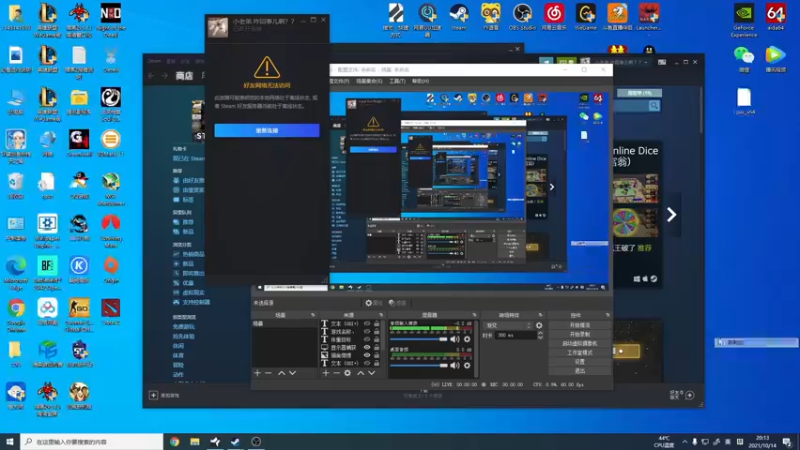Switch to Steam 商店 store tab
The image size is (800, 450).
coord(184,76)
